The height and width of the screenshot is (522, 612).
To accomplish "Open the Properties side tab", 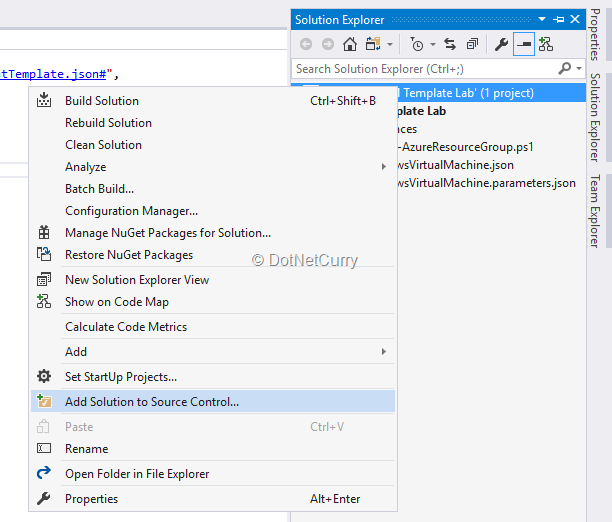I will (594, 35).
